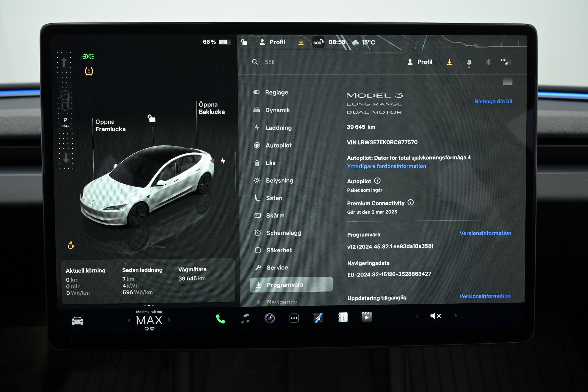The height and width of the screenshot is (392, 588).
Task: Open the dashcam camera app icon
Action: coord(270,318)
